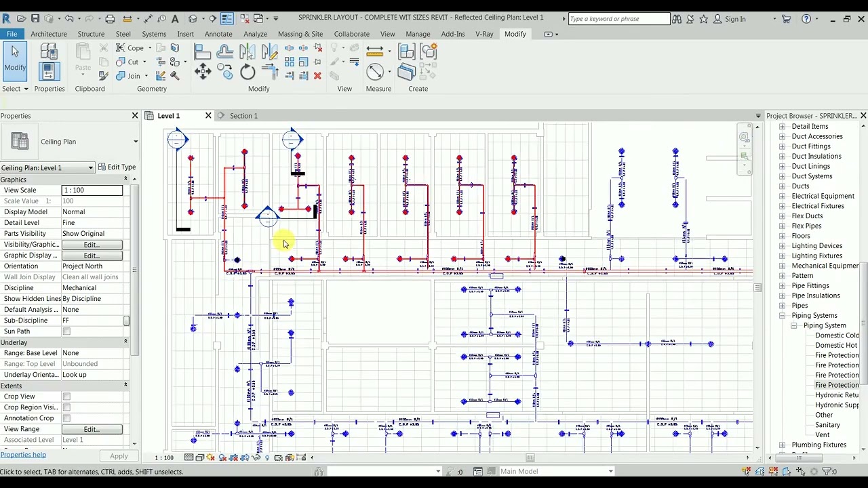Open the Annotate ribbon tab

218,34
